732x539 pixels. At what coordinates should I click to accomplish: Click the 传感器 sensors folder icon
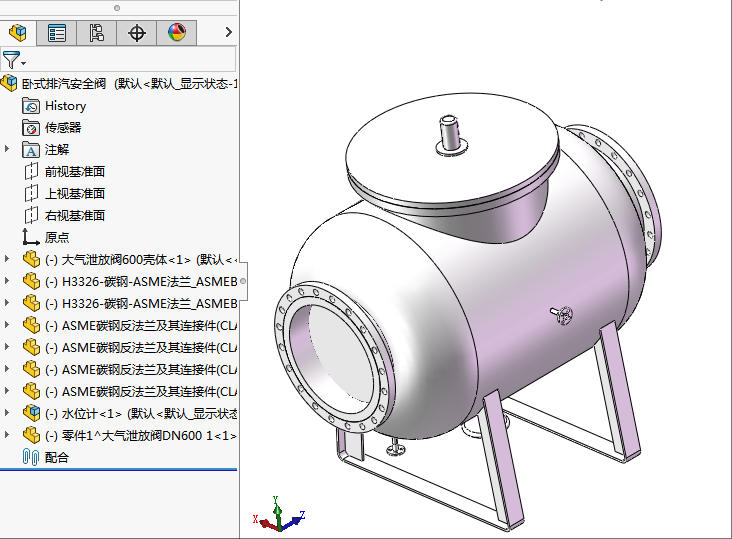pos(31,127)
